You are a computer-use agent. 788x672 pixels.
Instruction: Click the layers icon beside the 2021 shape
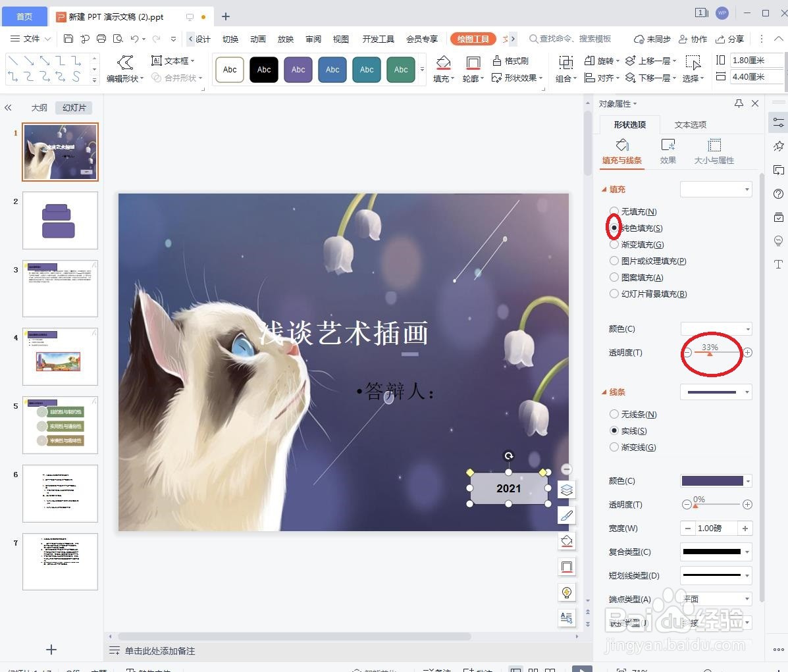point(567,490)
